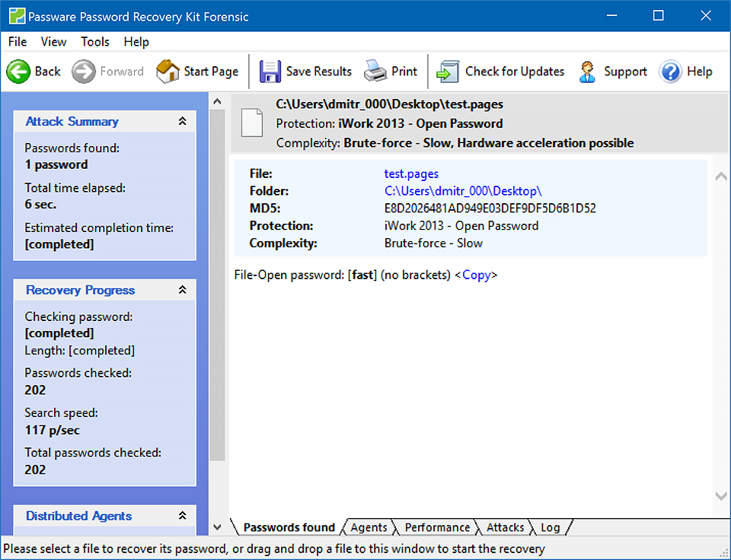The width and height of the screenshot is (731, 560).
Task: Click the test.pages document icon in header
Action: tap(252, 123)
